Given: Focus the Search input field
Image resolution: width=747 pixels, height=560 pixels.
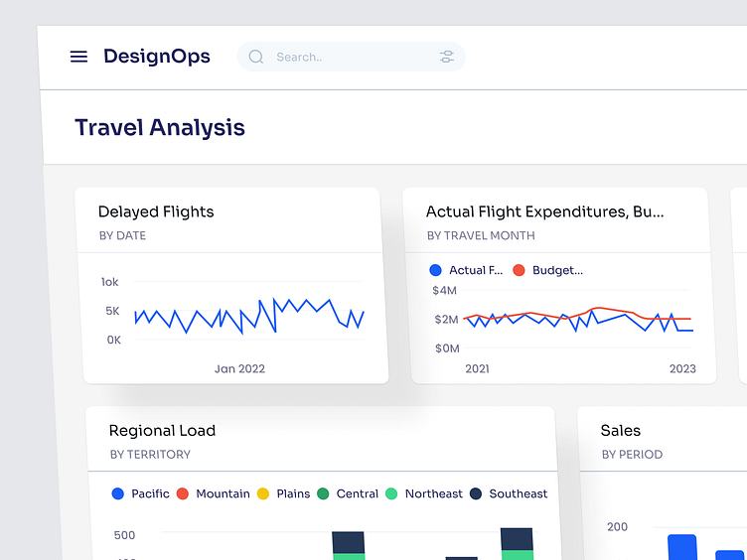Looking at the screenshot, I should click(x=351, y=57).
